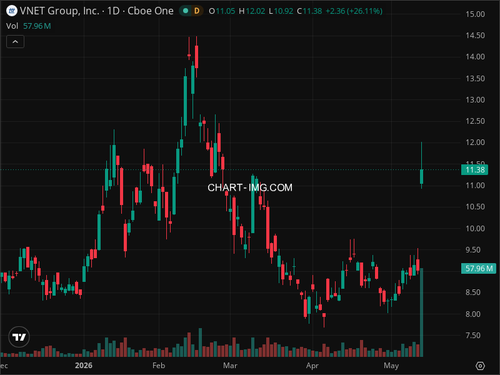Click the 12.00 price axis label
Viewport: 500px width, 375px height.
475,142
